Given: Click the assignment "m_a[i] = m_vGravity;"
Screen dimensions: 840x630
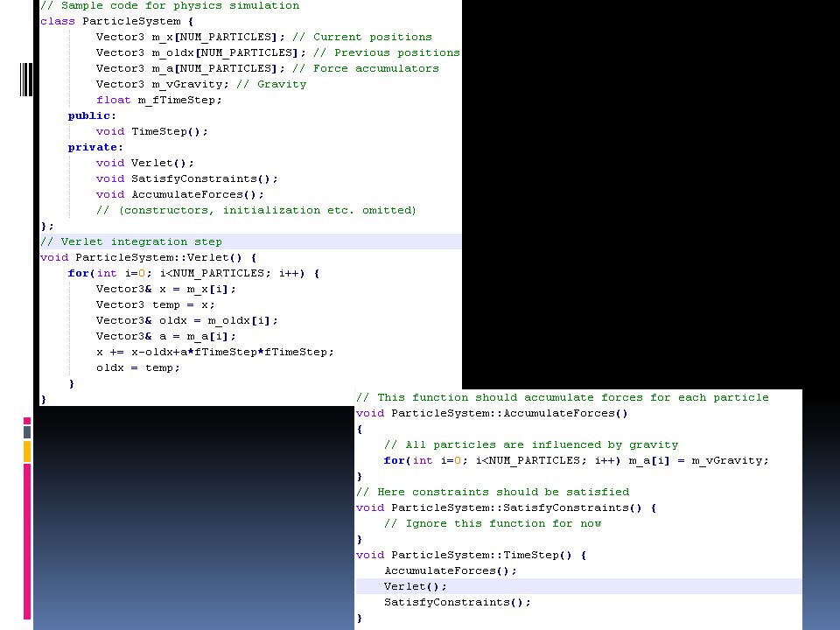Looking at the screenshot, I should coord(698,461).
